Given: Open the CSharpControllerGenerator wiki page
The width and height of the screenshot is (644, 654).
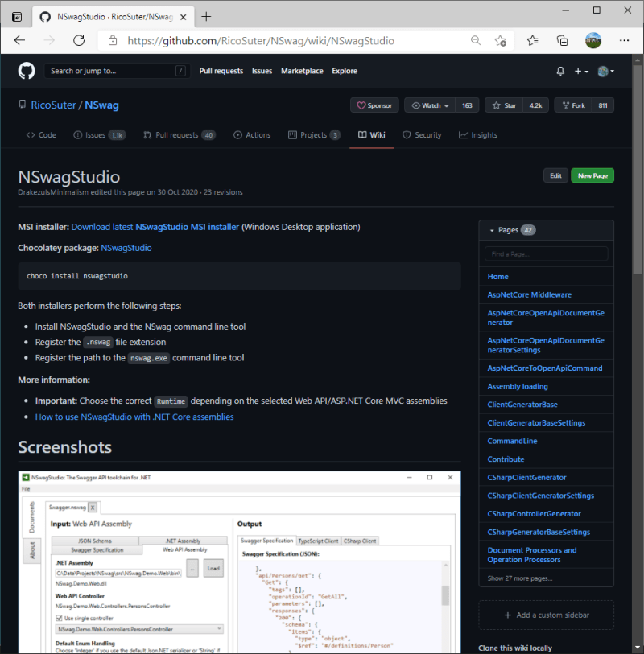Looking at the screenshot, I should coord(535,514).
